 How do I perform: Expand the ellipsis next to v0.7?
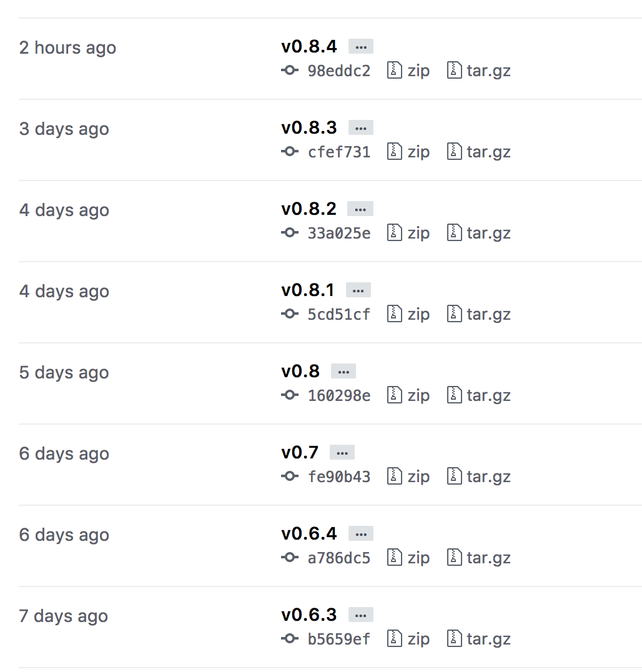(x=342, y=453)
